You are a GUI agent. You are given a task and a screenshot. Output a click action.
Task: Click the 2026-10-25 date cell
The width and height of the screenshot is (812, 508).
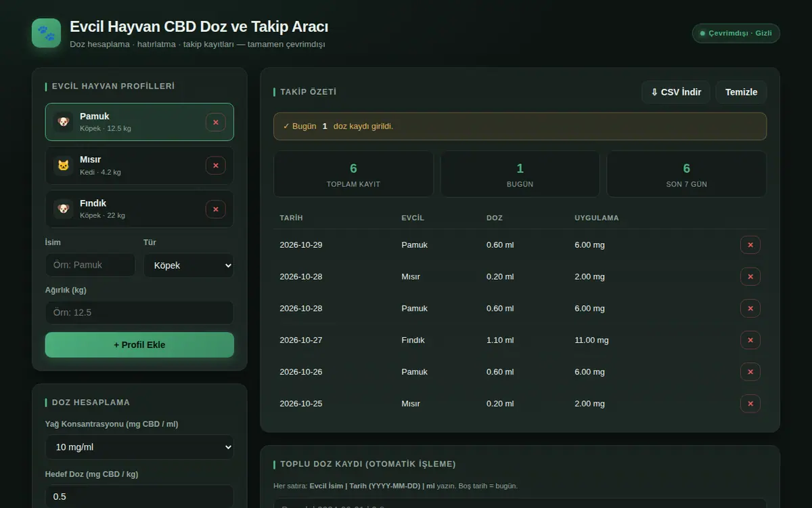click(301, 404)
